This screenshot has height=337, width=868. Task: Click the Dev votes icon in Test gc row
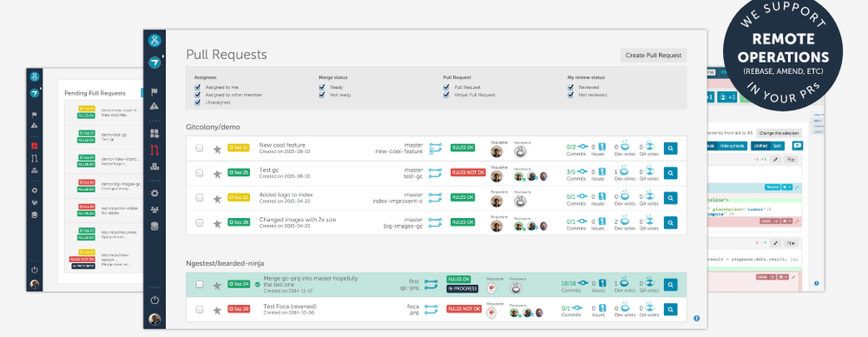(x=625, y=172)
